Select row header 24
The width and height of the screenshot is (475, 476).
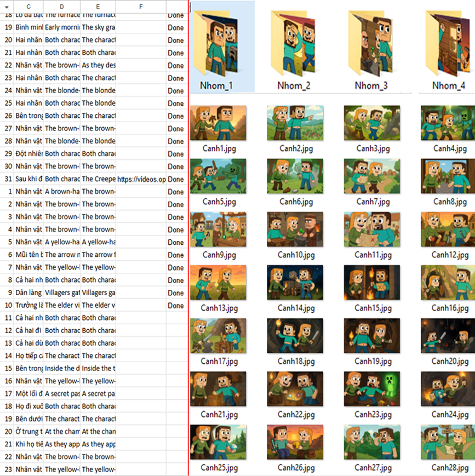(8, 90)
